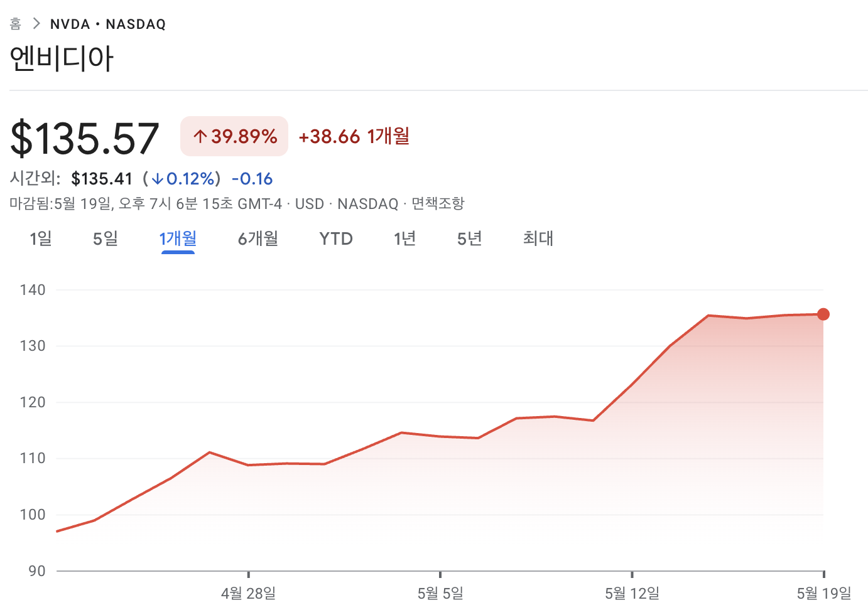Select the after-hours price $135.41
This screenshot has width=868, height=610.
(102, 179)
